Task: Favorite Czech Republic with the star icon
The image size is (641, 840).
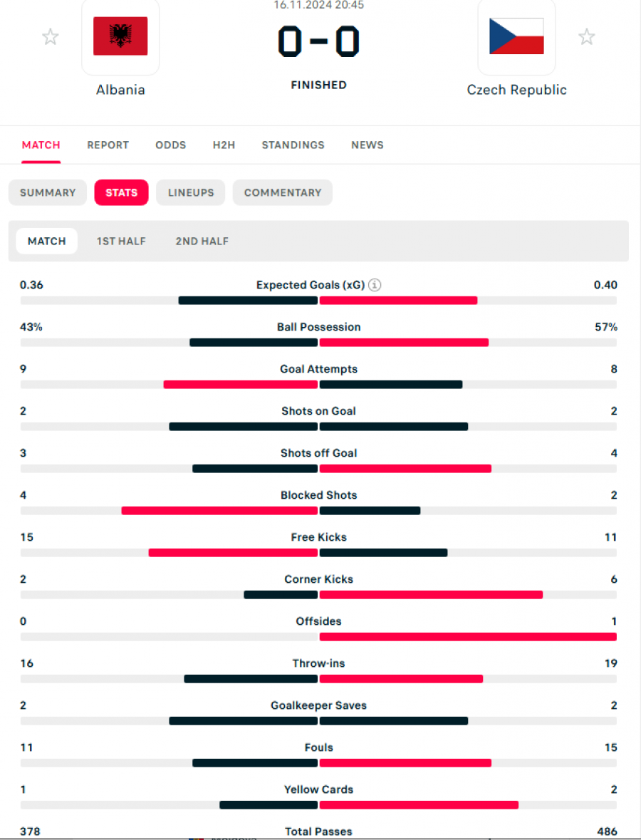Action: 586,37
